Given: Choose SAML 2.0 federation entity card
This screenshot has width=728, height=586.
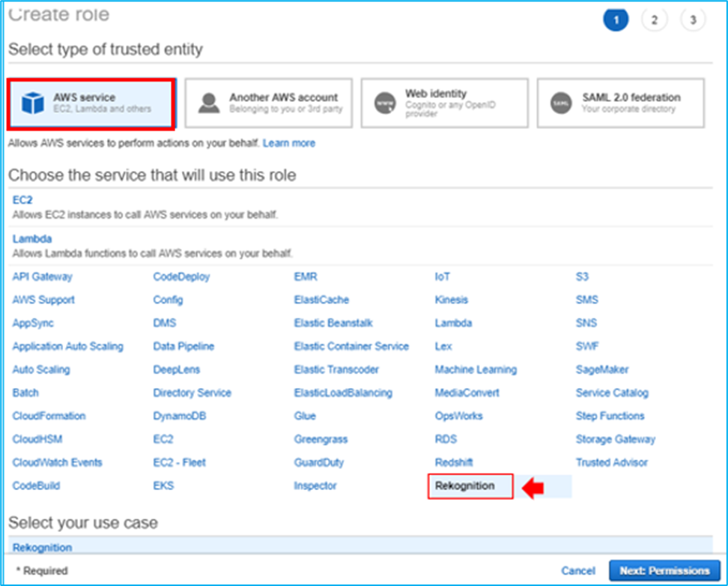Looking at the screenshot, I should tap(621, 103).
